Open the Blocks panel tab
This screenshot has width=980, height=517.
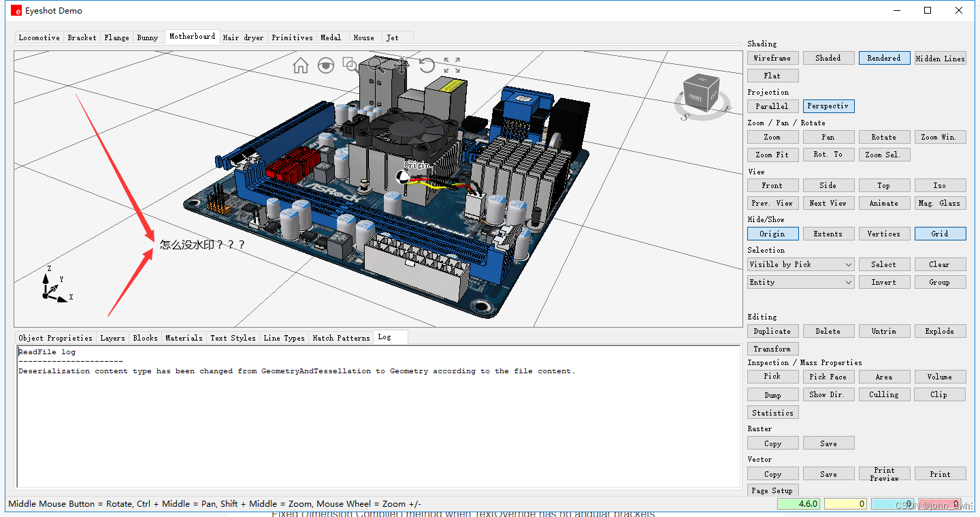coord(146,338)
